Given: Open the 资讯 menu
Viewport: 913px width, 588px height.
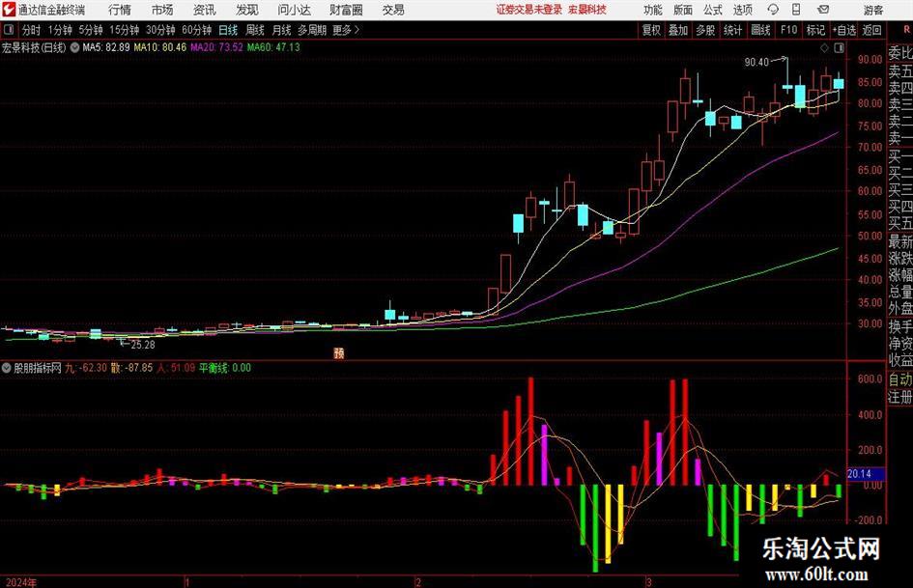Looking at the screenshot, I should [x=205, y=10].
